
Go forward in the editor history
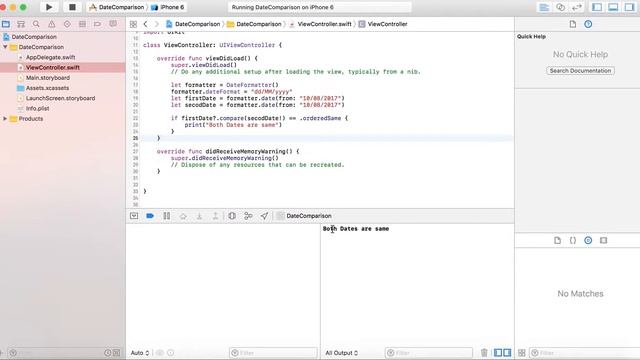156,24
